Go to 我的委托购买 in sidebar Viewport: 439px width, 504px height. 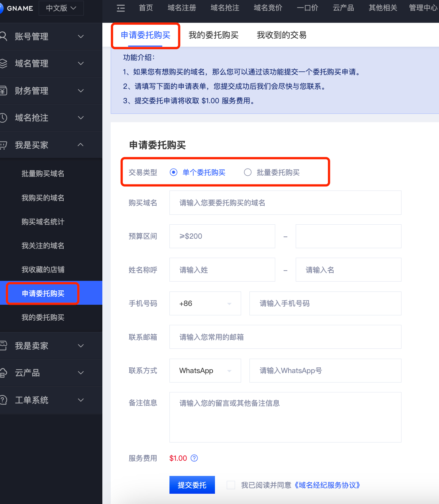(43, 317)
